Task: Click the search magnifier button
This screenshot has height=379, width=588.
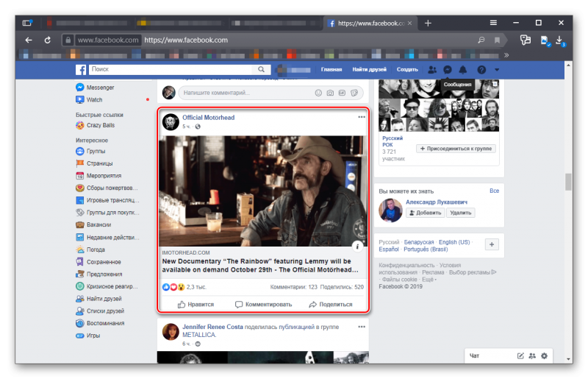Action: click(261, 69)
